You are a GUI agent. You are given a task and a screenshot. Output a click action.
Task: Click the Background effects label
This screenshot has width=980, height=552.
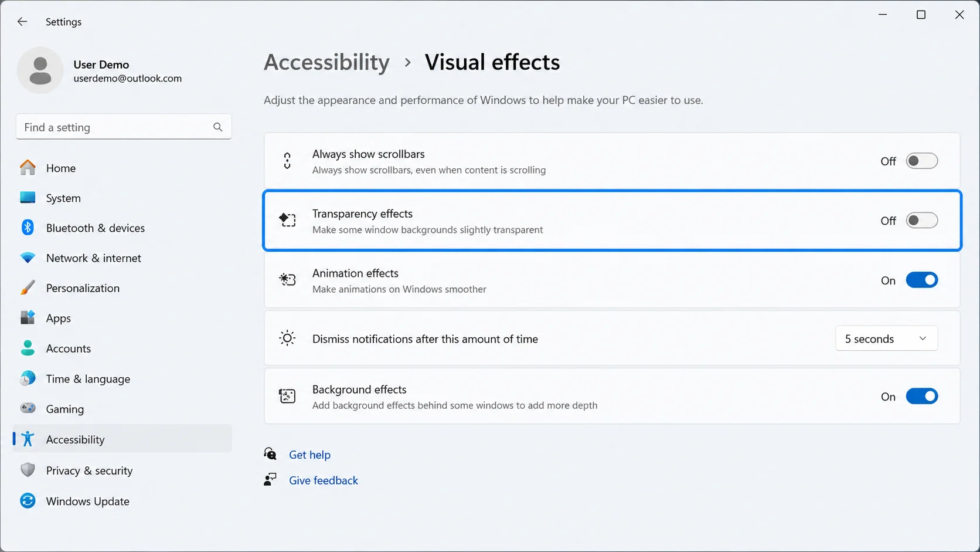pos(359,389)
